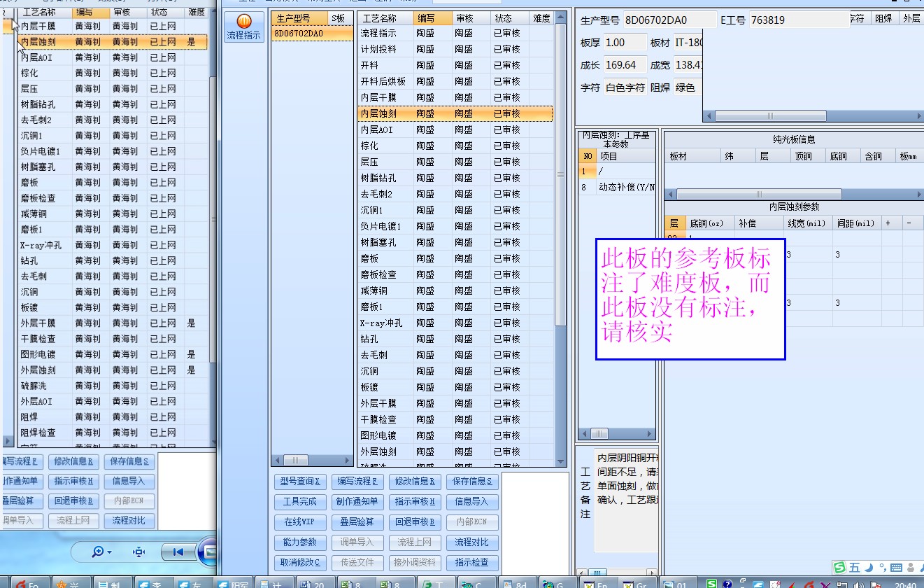Click right arrow of model list horizontal scrollbar
Viewport: 924px width, 588px height.
tap(348, 461)
